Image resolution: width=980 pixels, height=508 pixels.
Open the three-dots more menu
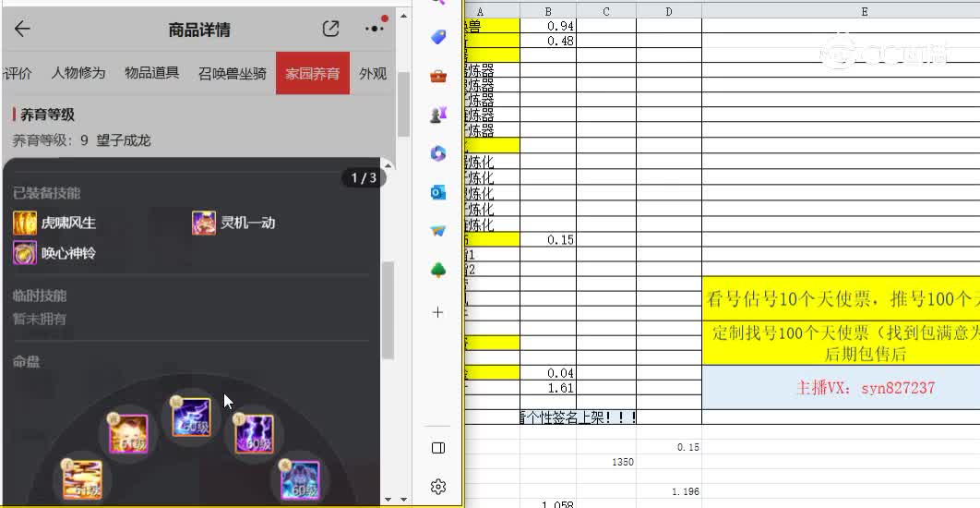[x=374, y=29]
